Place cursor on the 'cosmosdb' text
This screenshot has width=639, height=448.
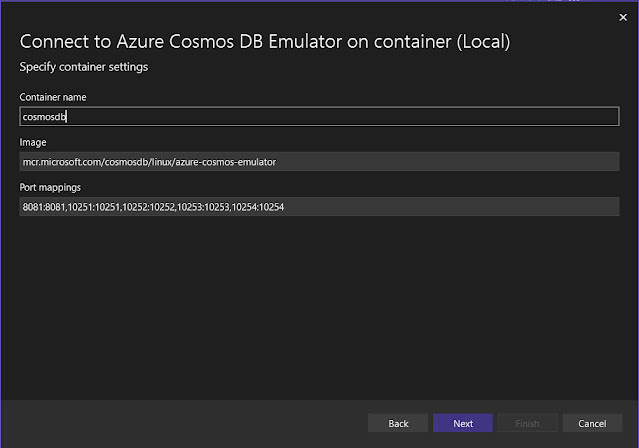coord(43,116)
